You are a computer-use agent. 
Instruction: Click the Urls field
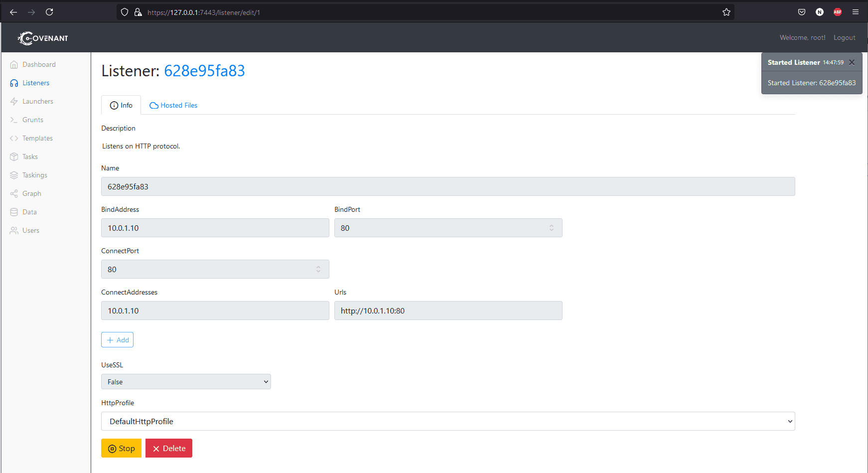(448, 311)
